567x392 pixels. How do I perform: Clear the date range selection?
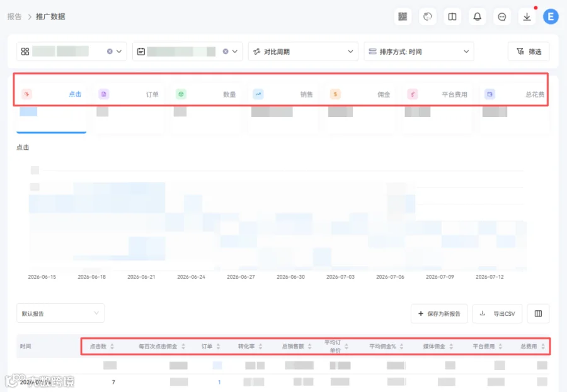coord(226,52)
